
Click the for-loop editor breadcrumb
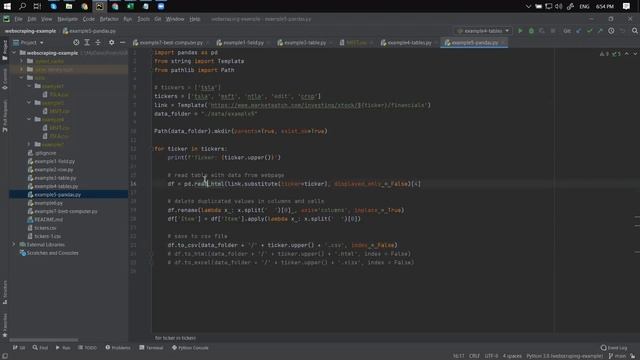click(x=175, y=338)
